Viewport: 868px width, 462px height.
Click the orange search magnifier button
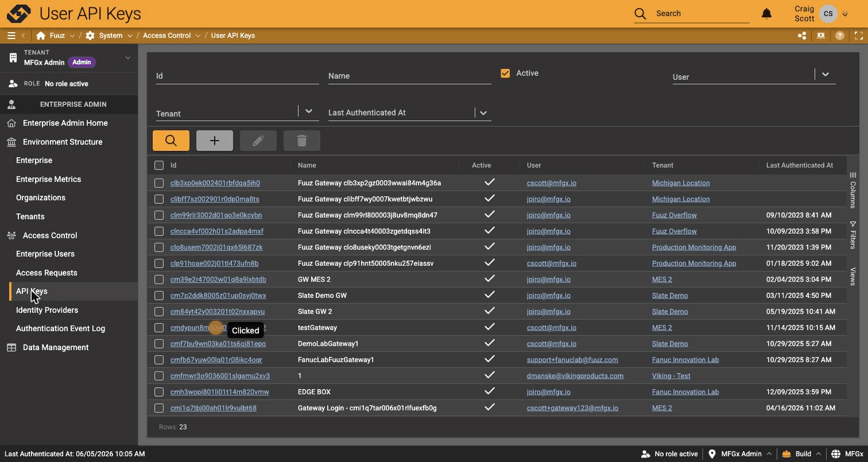pos(171,141)
